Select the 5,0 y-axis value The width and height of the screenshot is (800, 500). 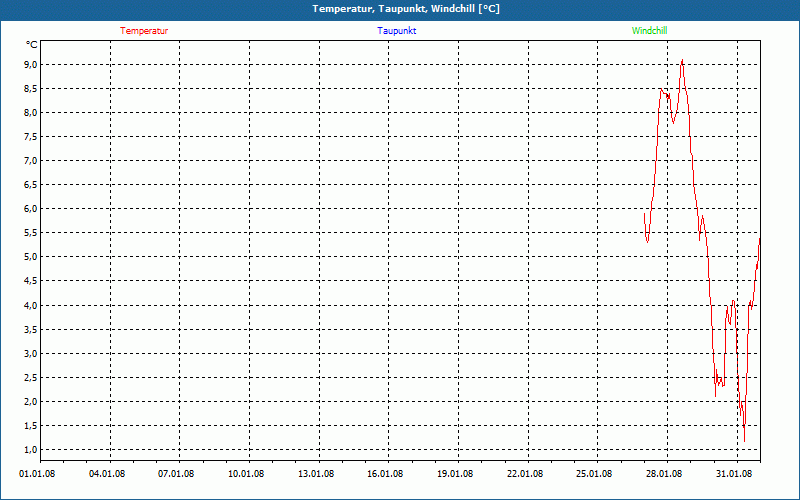[x=31, y=256]
